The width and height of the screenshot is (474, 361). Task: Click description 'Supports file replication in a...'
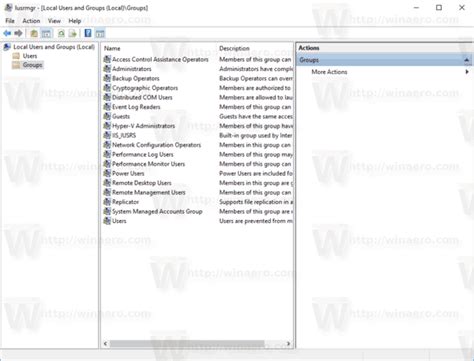(x=256, y=202)
